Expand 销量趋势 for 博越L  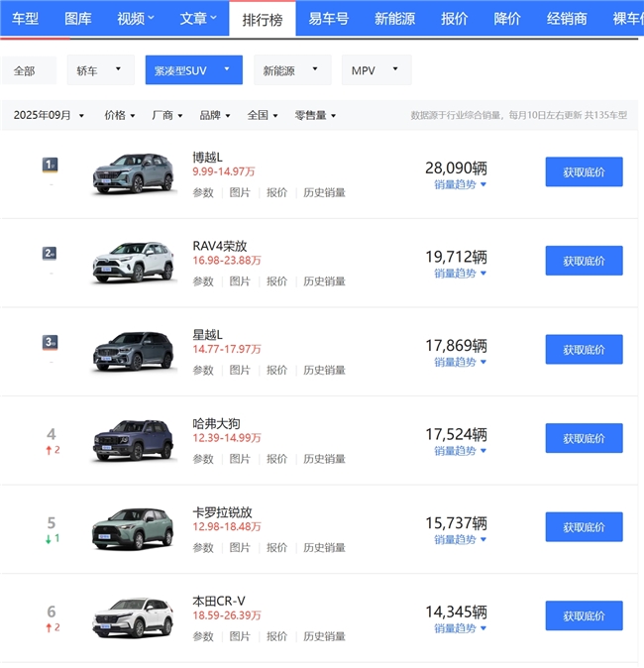(x=460, y=185)
